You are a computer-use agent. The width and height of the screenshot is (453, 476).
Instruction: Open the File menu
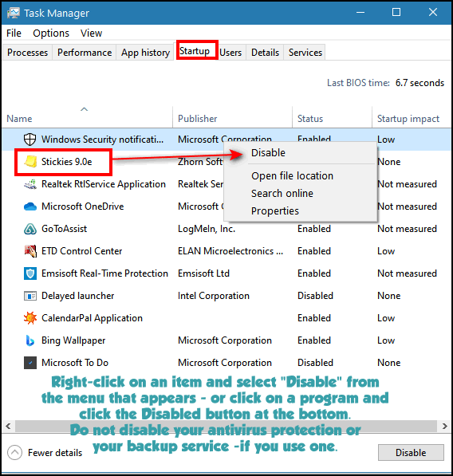(14, 33)
